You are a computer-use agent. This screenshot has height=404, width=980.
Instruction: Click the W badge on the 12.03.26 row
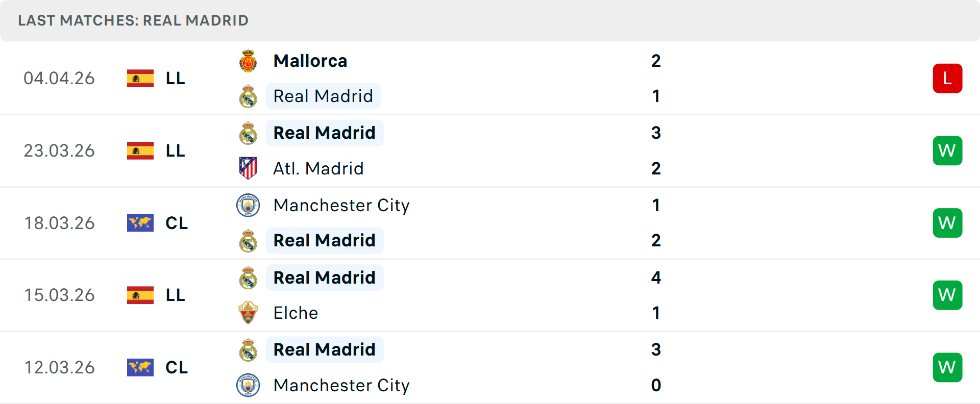[x=947, y=367]
